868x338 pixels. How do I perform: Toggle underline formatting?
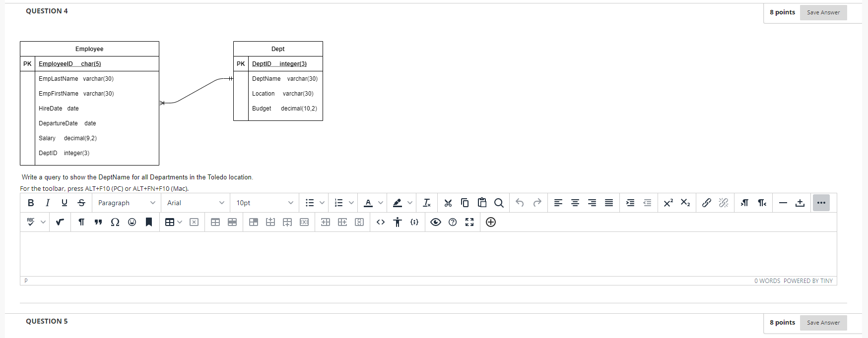[65, 203]
